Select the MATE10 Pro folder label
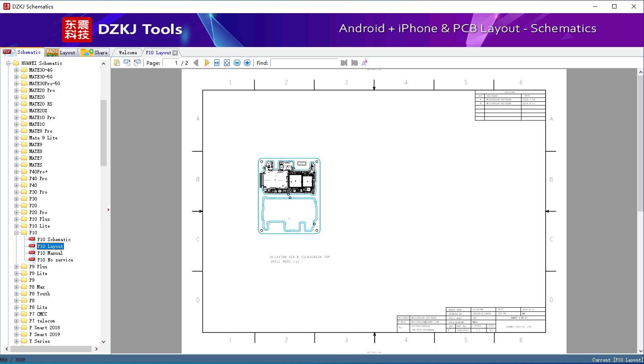 [x=42, y=117]
